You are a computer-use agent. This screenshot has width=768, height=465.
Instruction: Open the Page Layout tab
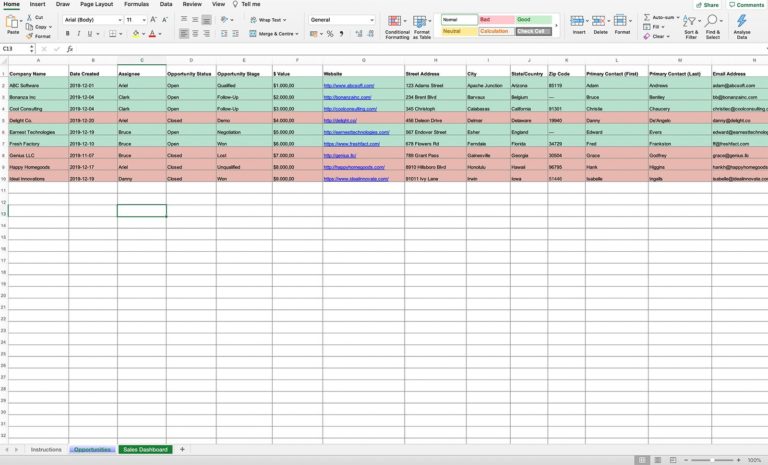[96, 4]
